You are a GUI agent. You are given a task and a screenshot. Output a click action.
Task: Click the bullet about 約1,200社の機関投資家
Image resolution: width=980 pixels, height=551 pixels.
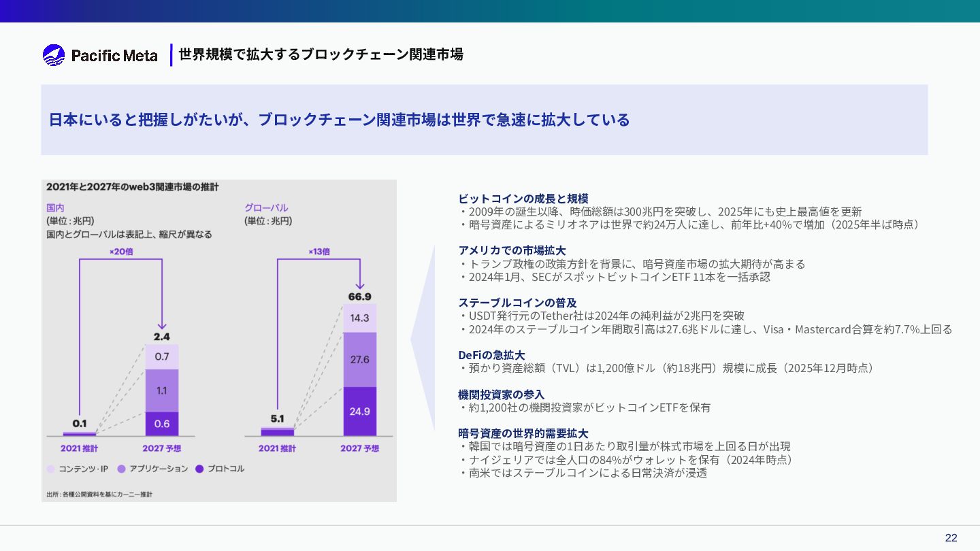[585, 407]
